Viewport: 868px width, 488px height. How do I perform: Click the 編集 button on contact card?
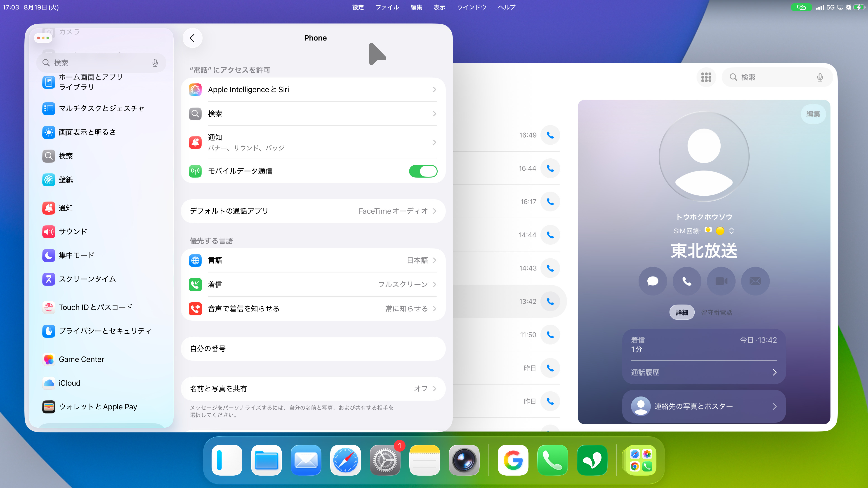point(813,114)
